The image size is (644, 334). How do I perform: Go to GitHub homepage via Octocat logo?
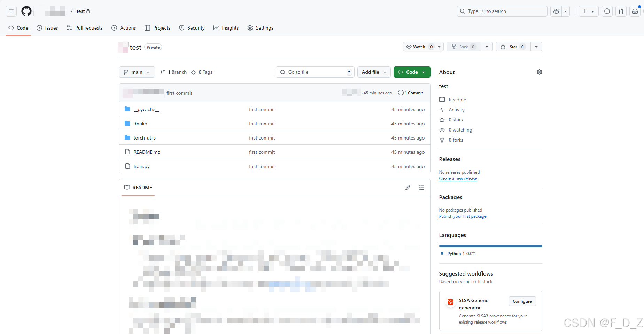pyautogui.click(x=26, y=11)
